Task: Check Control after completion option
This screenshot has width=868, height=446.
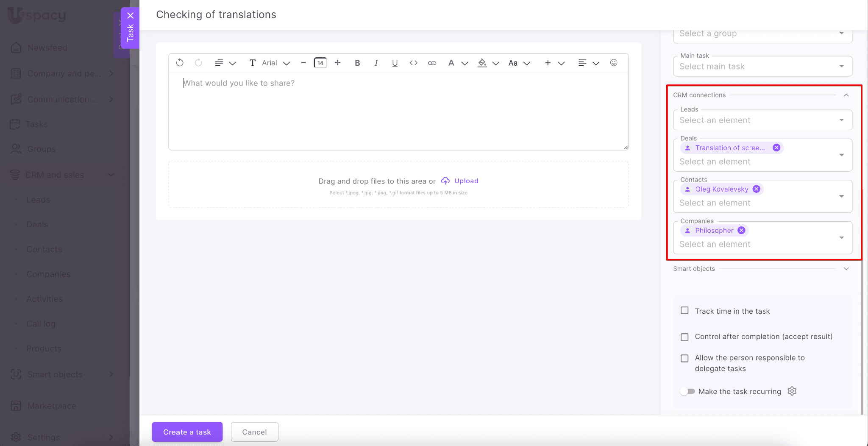Action: (684, 337)
